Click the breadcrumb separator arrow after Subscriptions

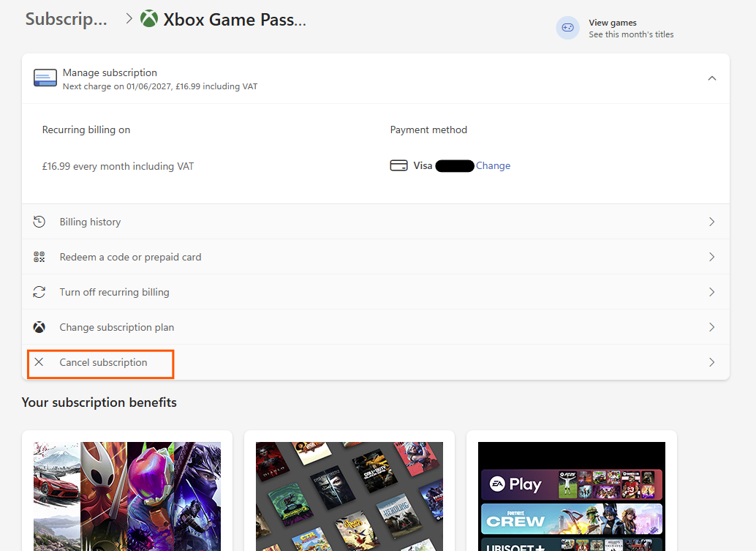129,19
